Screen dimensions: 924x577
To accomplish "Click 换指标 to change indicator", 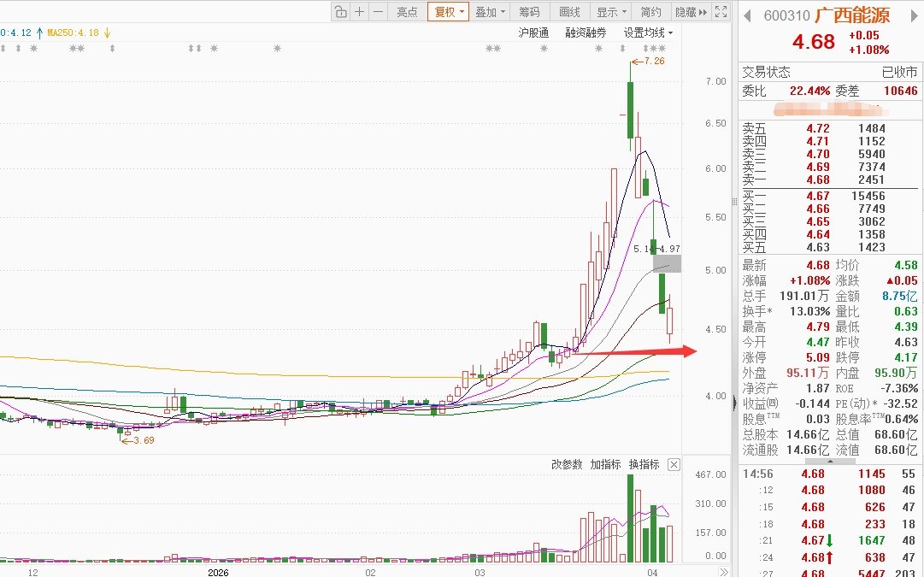I will tap(644, 464).
